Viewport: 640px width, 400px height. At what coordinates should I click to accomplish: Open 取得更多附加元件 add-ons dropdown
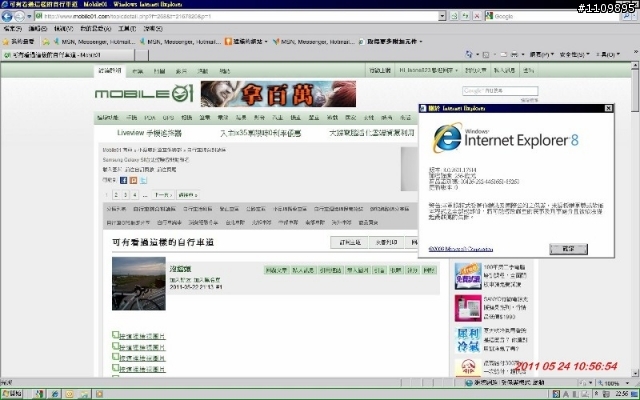(391, 42)
